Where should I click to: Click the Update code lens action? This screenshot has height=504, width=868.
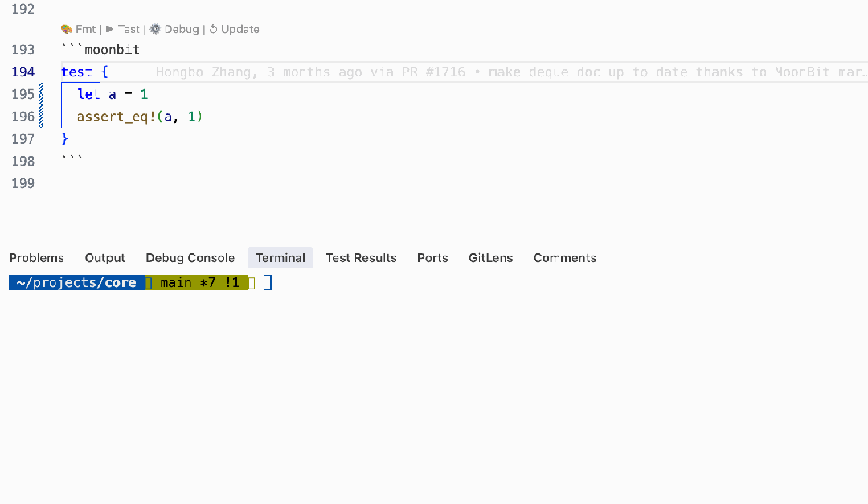[x=240, y=30]
